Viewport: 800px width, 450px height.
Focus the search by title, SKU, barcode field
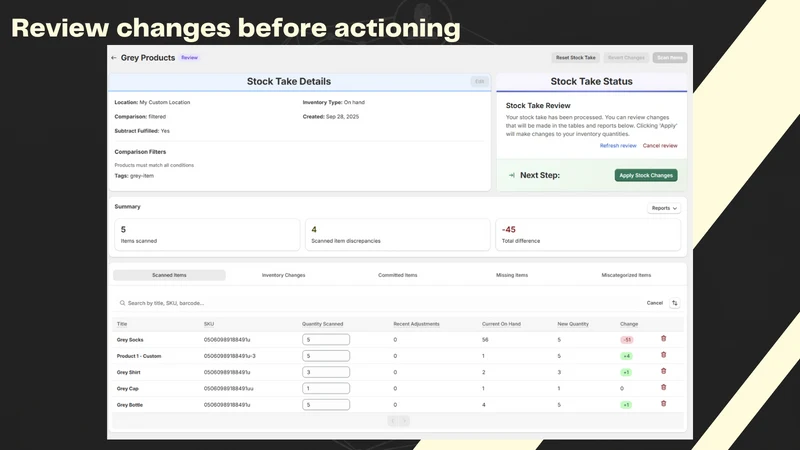(x=378, y=303)
